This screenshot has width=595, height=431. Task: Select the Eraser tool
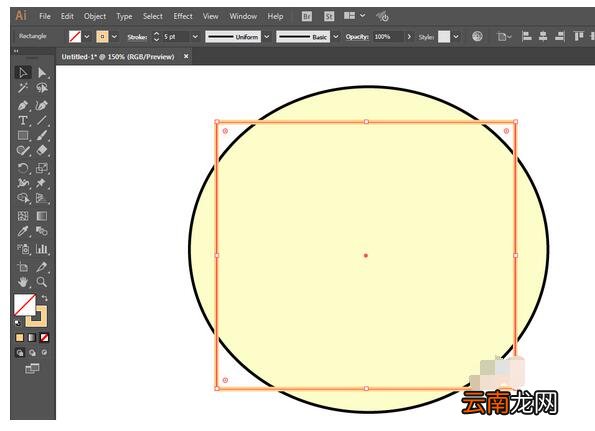tap(42, 151)
